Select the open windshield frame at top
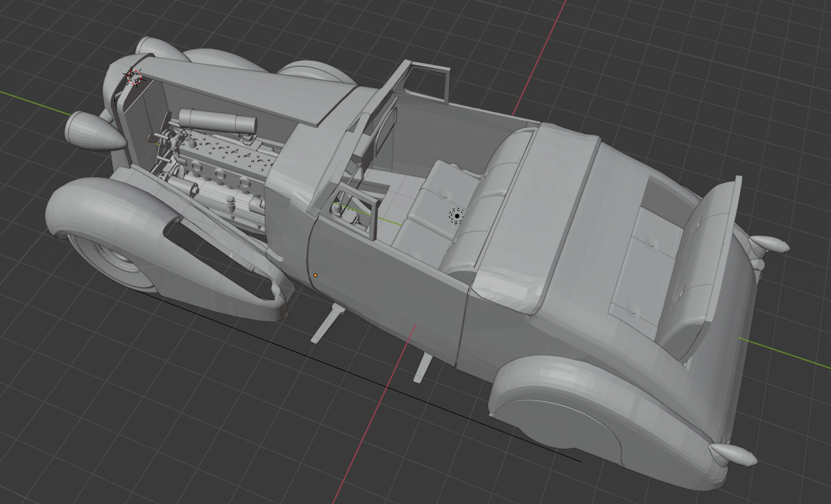The width and height of the screenshot is (831, 504). click(x=425, y=82)
